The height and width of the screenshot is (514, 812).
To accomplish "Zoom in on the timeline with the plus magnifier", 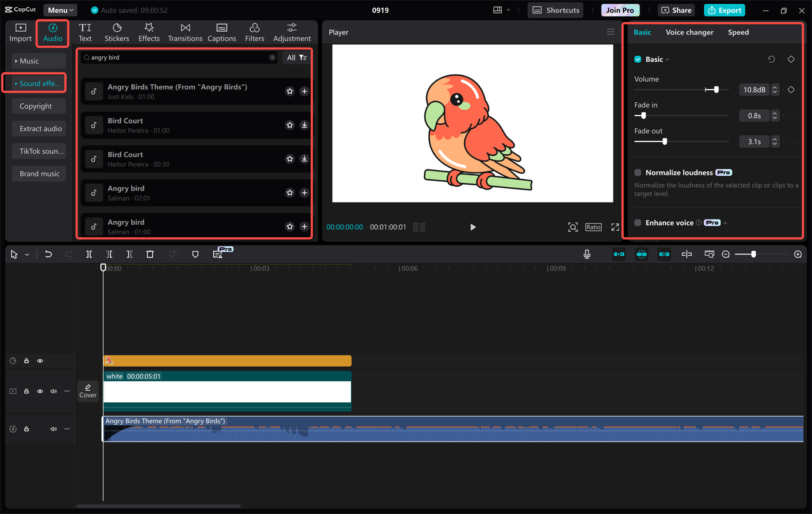I will click(x=797, y=254).
